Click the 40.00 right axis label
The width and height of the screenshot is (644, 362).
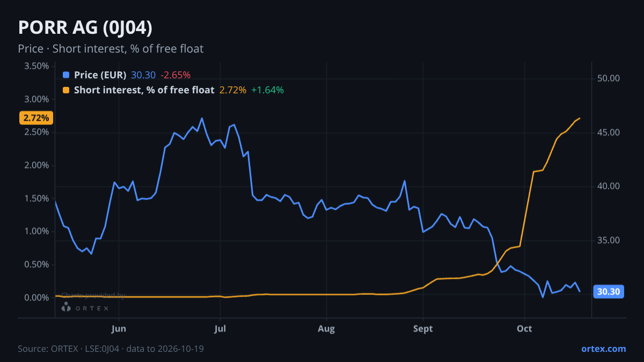pyautogui.click(x=609, y=186)
